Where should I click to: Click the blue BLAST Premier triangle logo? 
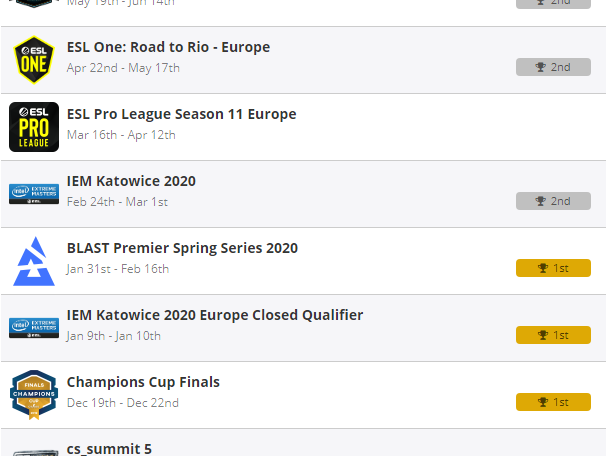coord(33,261)
